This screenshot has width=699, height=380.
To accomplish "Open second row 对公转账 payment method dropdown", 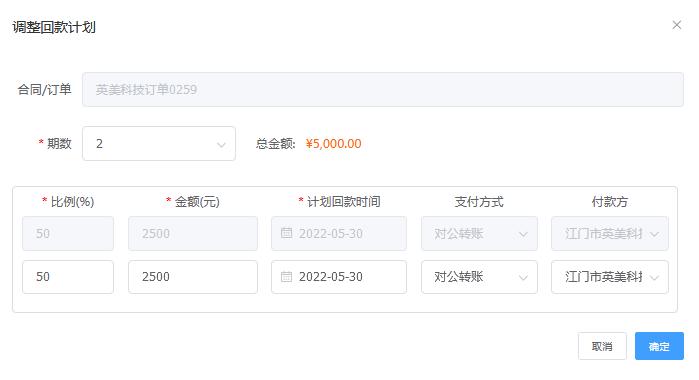I will [x=479, y=277].
